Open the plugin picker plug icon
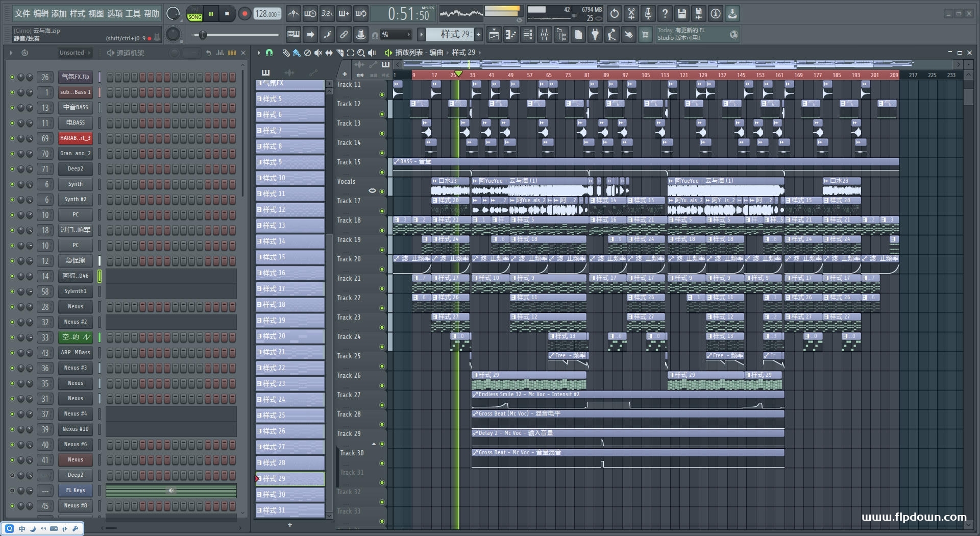This screenshot has width=980, height=536. tap(595, 35)
